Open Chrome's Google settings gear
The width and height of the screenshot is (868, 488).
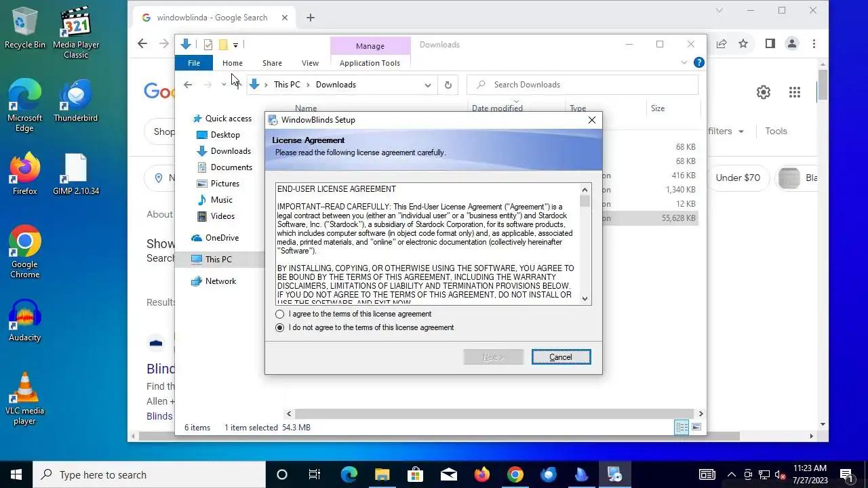pos(764,92)
